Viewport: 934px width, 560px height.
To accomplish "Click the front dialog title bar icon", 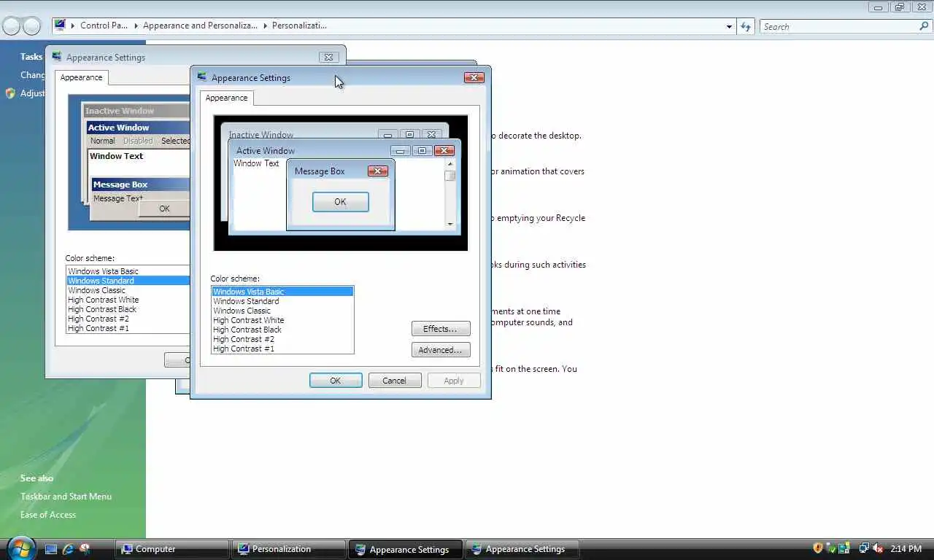I will tap(202, 77).
